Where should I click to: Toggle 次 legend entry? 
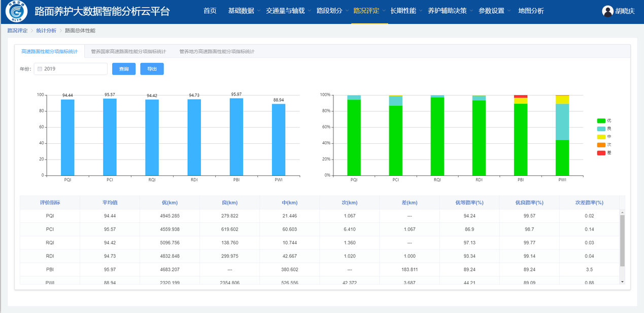(604, 145)
